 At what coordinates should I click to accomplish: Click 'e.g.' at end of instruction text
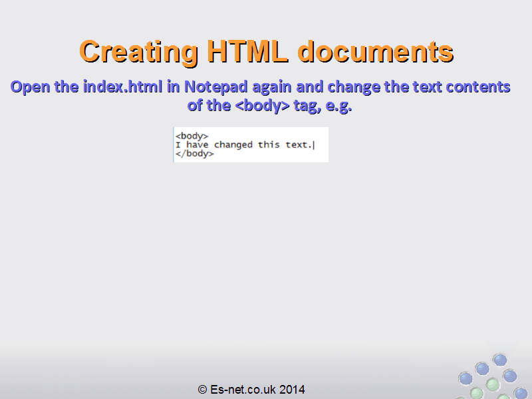pyautogui.click(x=338, y=106)
